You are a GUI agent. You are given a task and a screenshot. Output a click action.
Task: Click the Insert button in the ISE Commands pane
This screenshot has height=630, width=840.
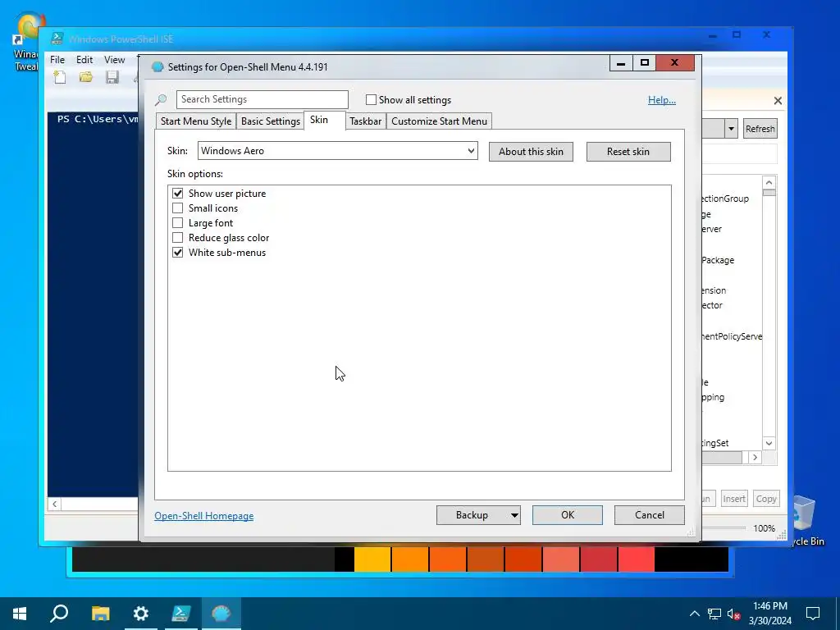pyautogui.click(x=734, y=499)
